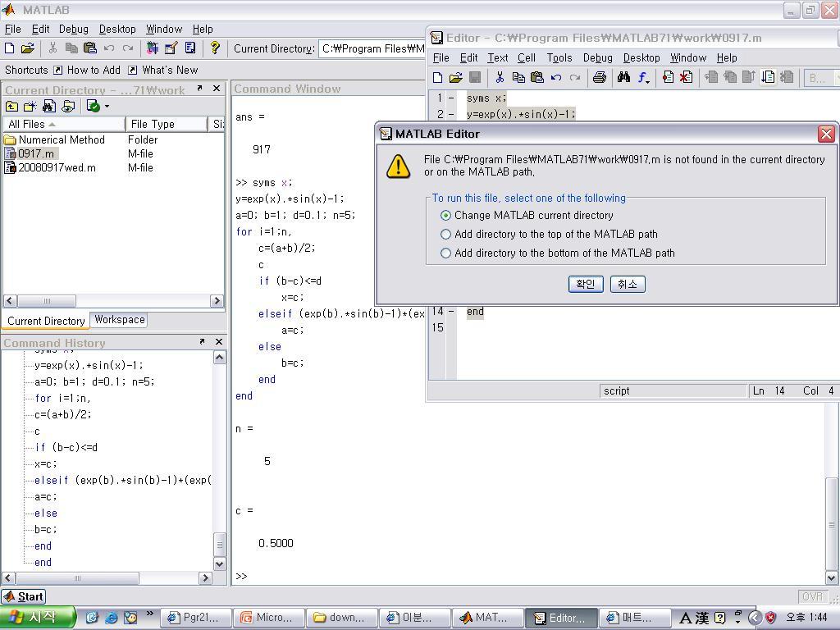Viewport: 840px width, 630px height.
Task: Open the Reports dropdown arrow in Current Directory panel
Action: pyautogui.click(x=107, y=106)
